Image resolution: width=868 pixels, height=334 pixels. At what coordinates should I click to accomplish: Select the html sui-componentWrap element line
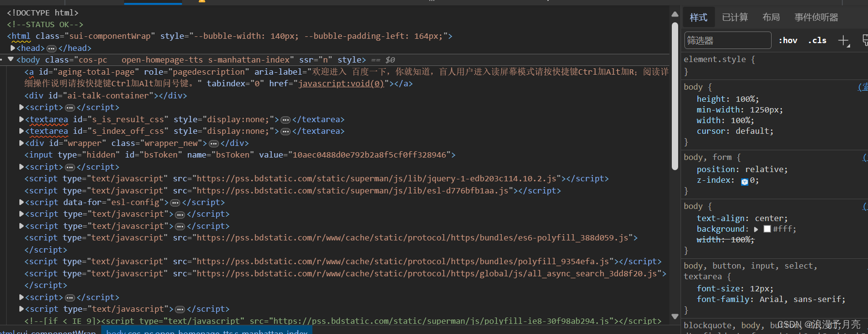point(230,36)
